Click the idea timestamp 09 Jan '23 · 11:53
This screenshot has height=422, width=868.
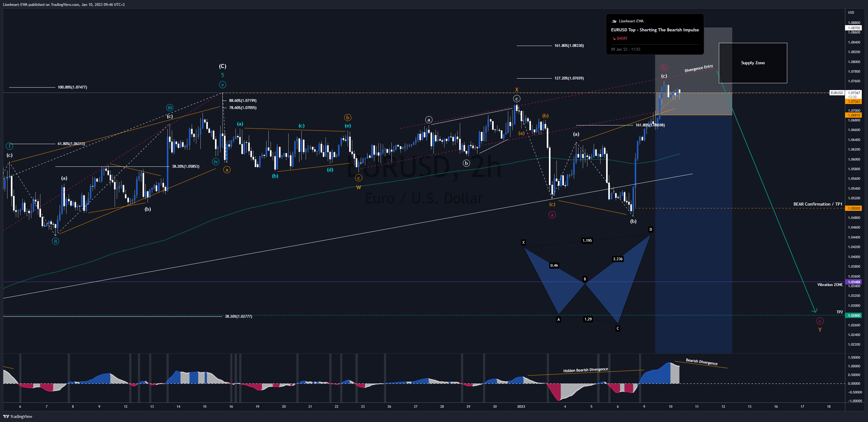625,49
